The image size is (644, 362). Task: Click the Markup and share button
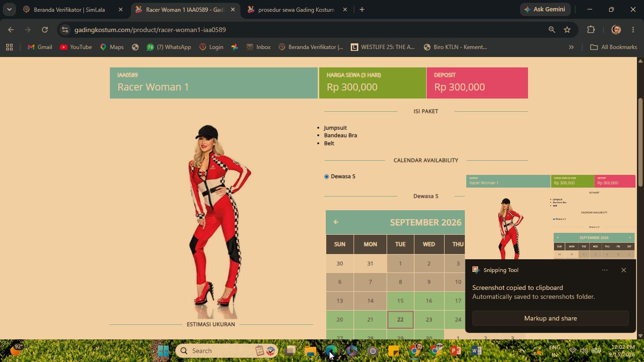[x=551, y=318]
